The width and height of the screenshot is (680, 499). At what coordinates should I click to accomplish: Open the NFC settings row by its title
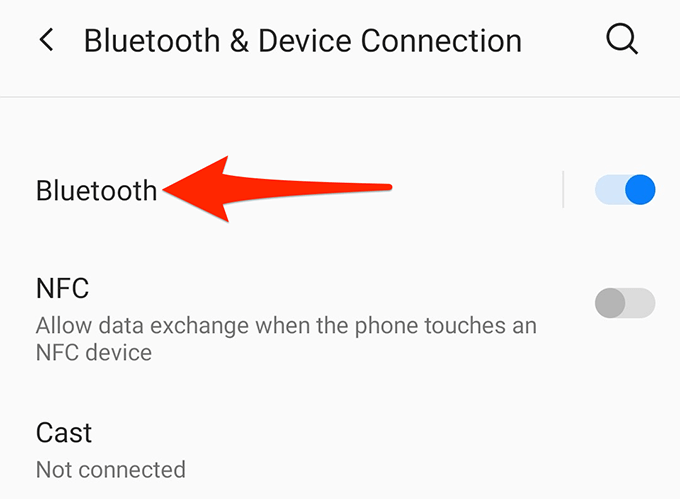[x=62, y=288]
